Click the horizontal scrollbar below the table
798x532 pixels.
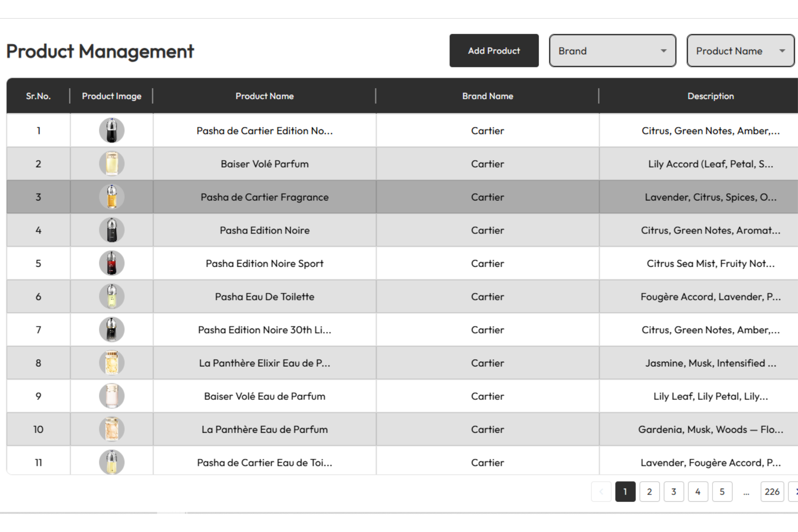(x=399, y=513)
